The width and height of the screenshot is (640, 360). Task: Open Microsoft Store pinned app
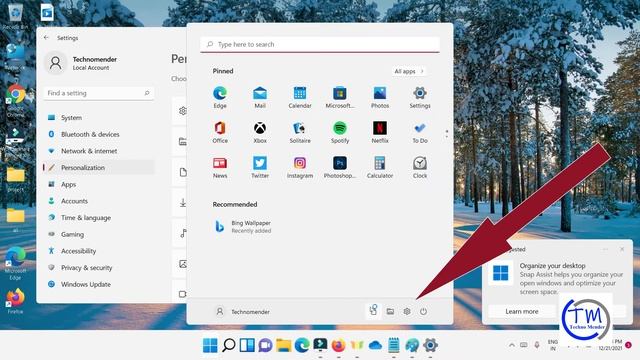[340, 98]
